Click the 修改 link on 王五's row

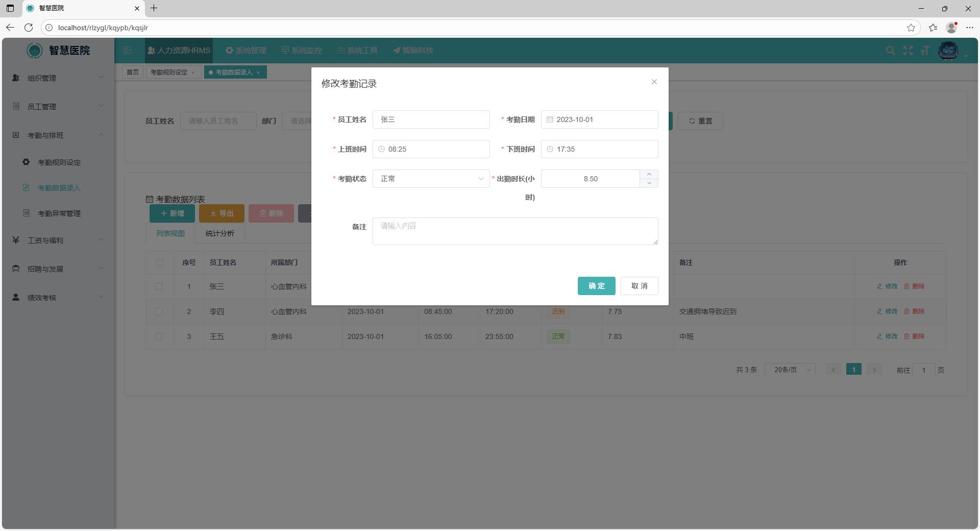[888, 336]
